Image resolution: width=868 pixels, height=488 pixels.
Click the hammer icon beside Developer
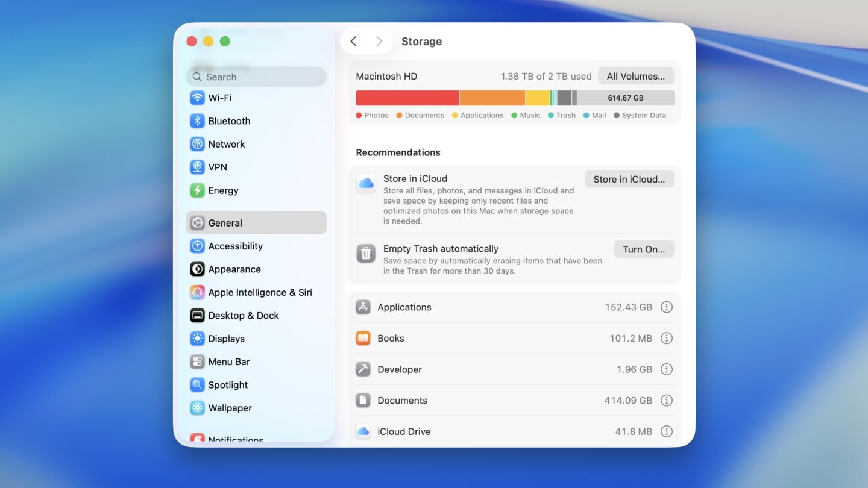(x=363, y=369)
